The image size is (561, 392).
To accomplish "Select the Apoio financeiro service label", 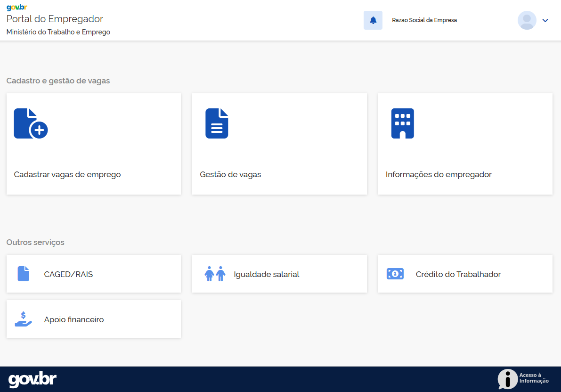I will click(x=74, y=319).
